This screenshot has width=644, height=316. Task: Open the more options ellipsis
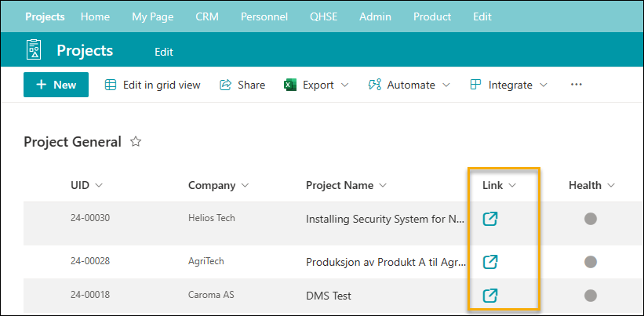577,85
